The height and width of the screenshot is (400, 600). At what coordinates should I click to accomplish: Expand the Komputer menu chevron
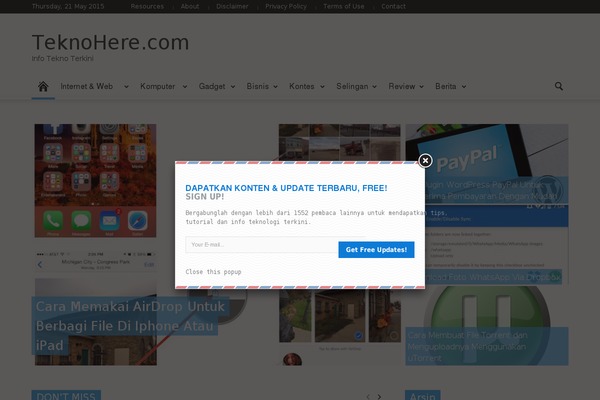click(185, 87)
